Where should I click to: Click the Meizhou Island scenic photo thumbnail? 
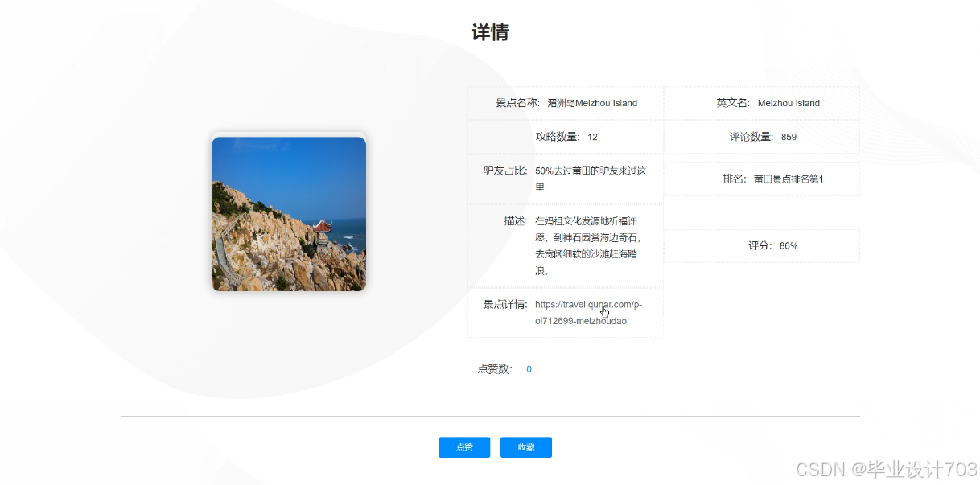click(289, 214)
